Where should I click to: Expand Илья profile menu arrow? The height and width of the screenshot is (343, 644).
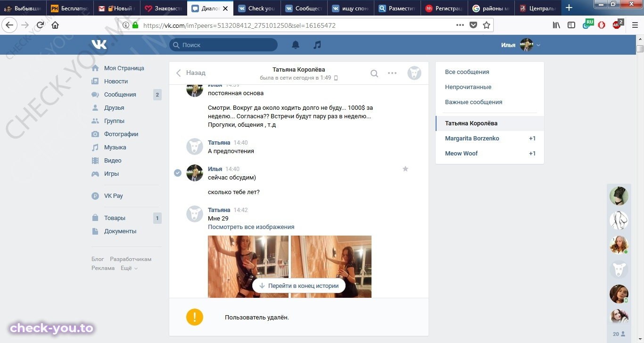coord(538,45)
